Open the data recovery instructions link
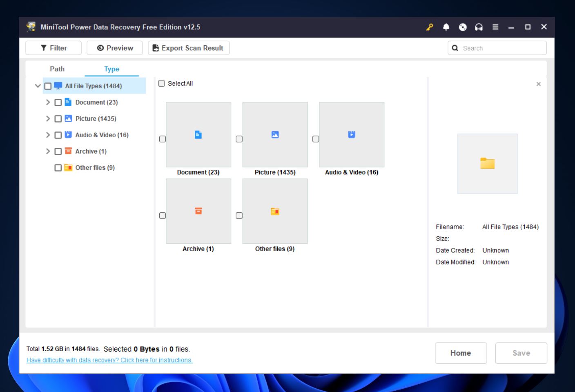Viewport: 575px width, 392px height. coord(109,360)
